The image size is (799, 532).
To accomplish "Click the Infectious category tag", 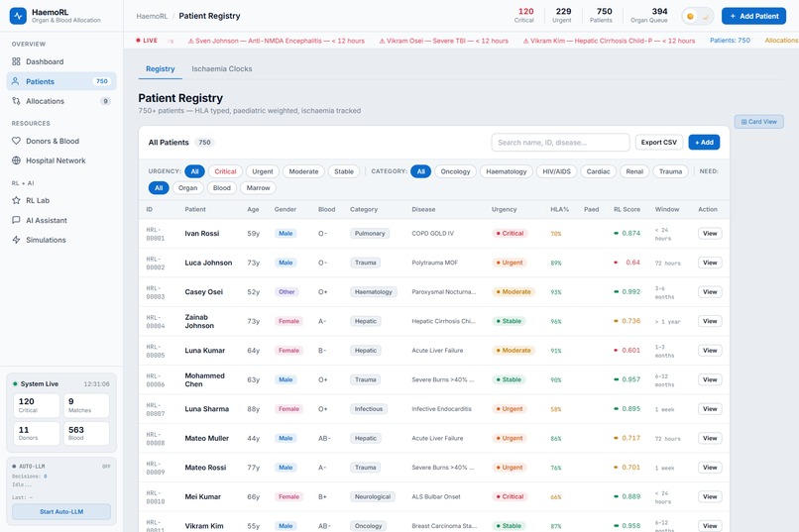I will [x=369, y=409].
